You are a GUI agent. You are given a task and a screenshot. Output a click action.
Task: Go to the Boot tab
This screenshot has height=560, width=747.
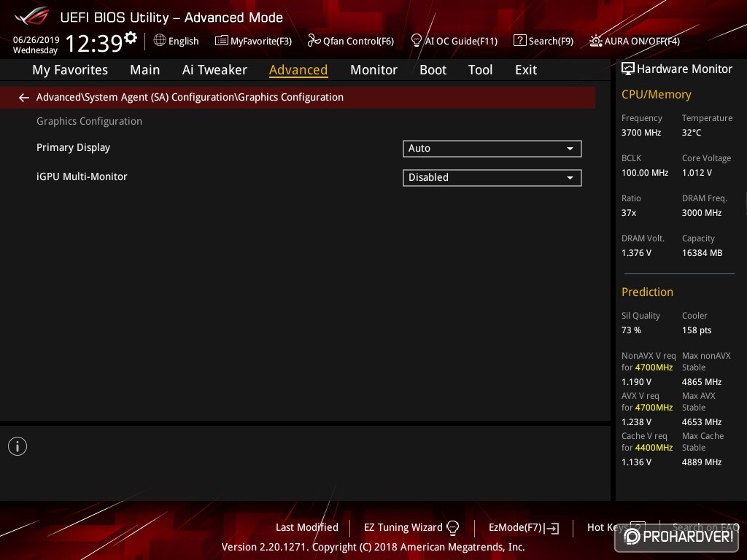[433, 70]
